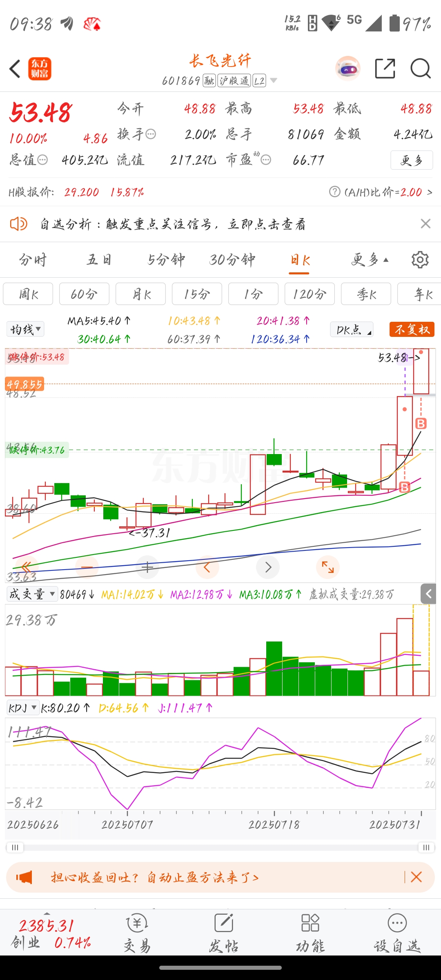Move chart cursor left one bar
441x980 pixels.
tap(207, 567)
